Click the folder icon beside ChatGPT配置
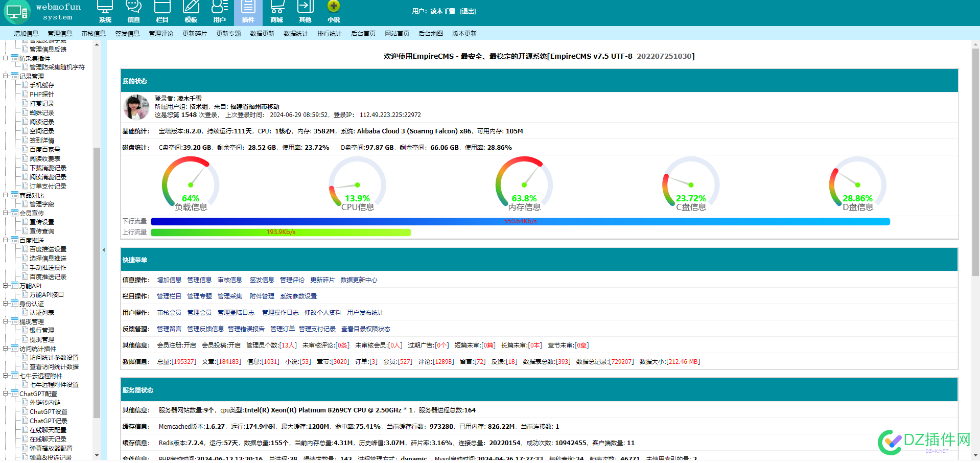 (15, 393)
